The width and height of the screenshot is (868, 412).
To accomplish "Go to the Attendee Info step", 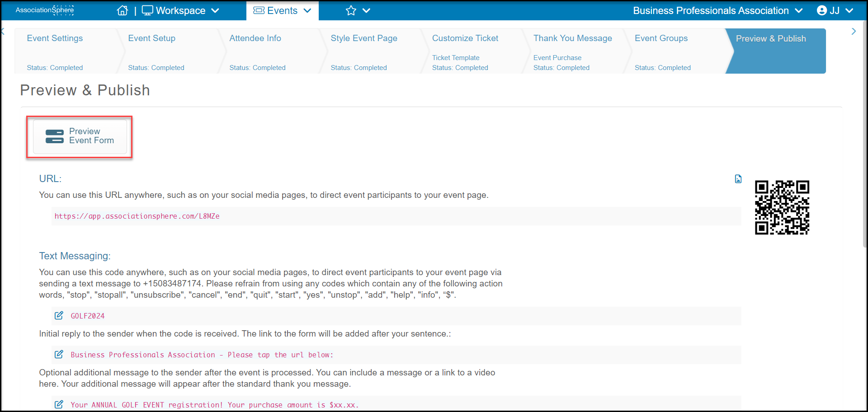I will click(269, 51).
